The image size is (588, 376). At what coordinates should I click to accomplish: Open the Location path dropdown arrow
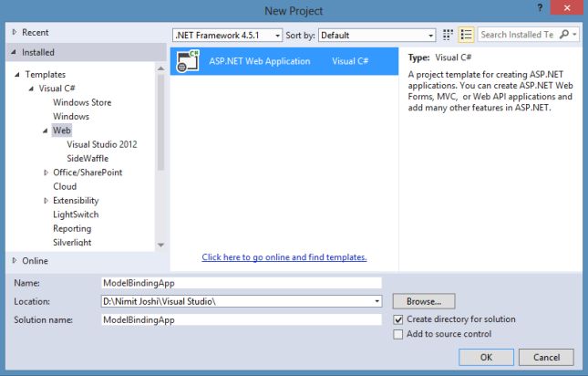pyautogui.click(x=377, y=301)
